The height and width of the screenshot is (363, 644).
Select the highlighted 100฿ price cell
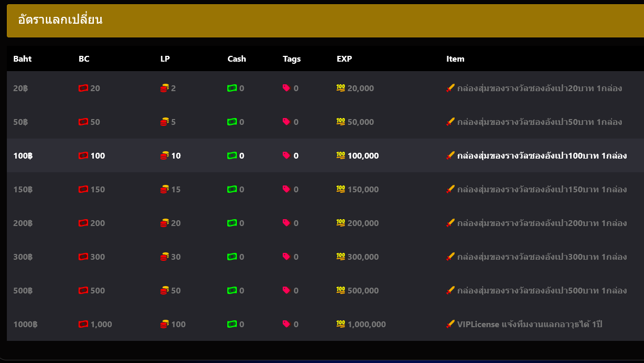pyautogui.click(x=23, y=156)
